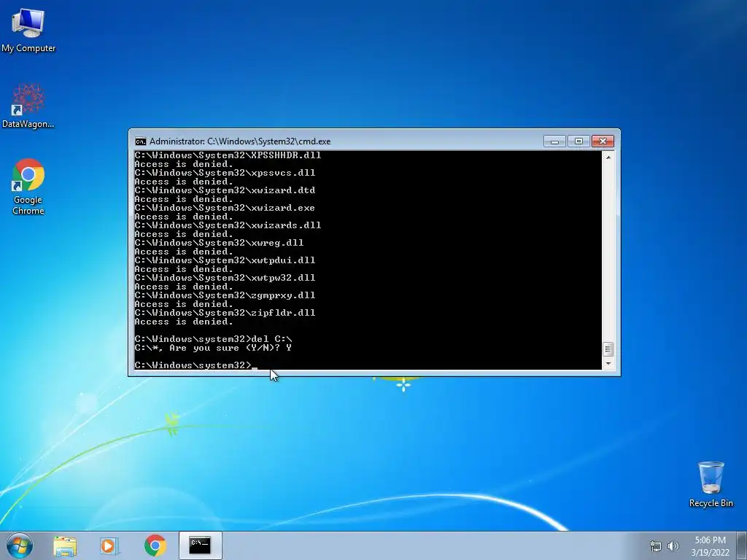The height and width of the screenshot is (560, 747).
Task: Click the cmd scrollbar thumb
Action: 608,349
